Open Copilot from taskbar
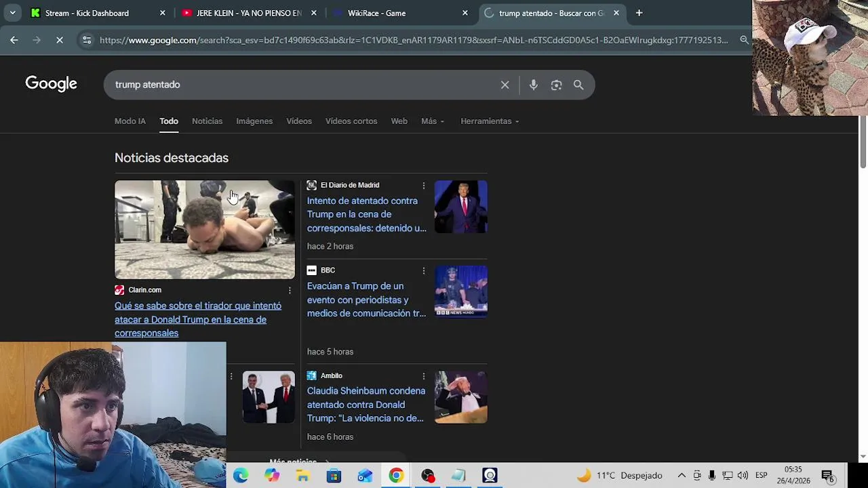The width and height of the screenshot is (868, 488). point(272,476)
